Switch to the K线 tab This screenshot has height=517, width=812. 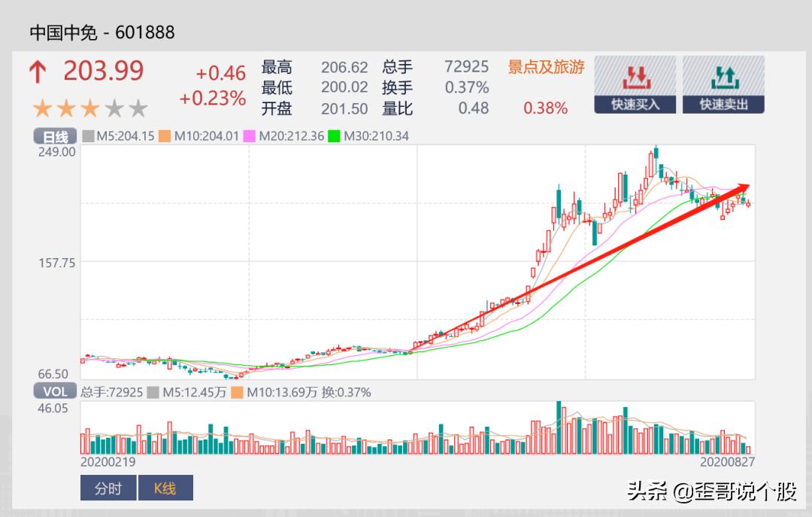coord(165,488)
